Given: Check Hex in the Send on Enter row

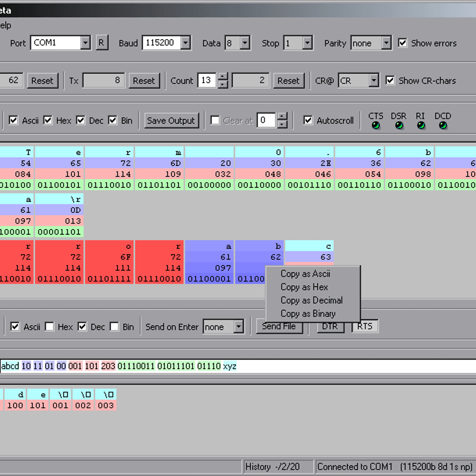Looking at the screenshot, I should pos(50,326).
